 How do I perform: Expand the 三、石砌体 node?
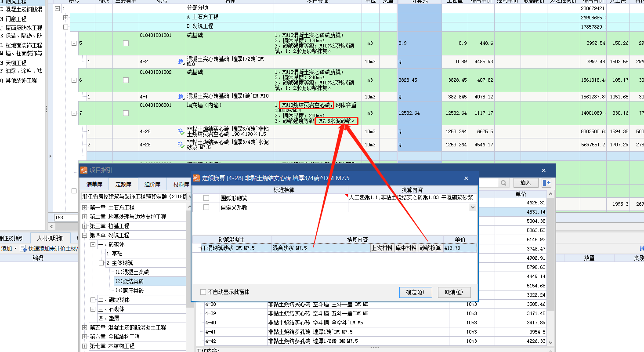pos(93,309)
